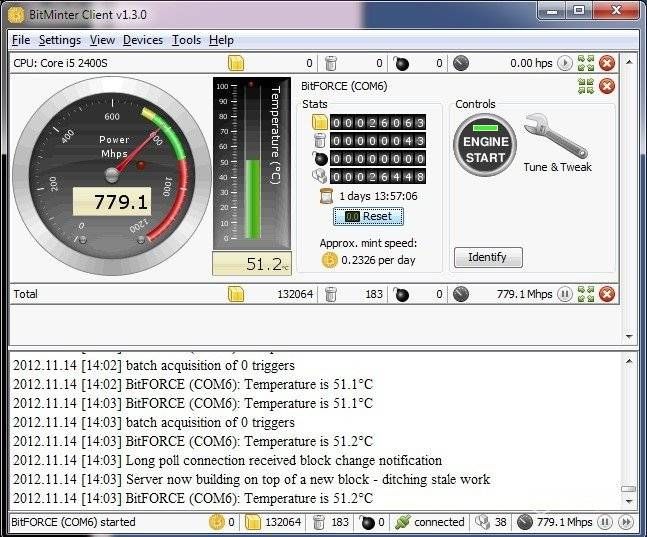Collapse the BitFORCE (COM6) device panel
Screen dimensions: 647x537
[586, 86]
